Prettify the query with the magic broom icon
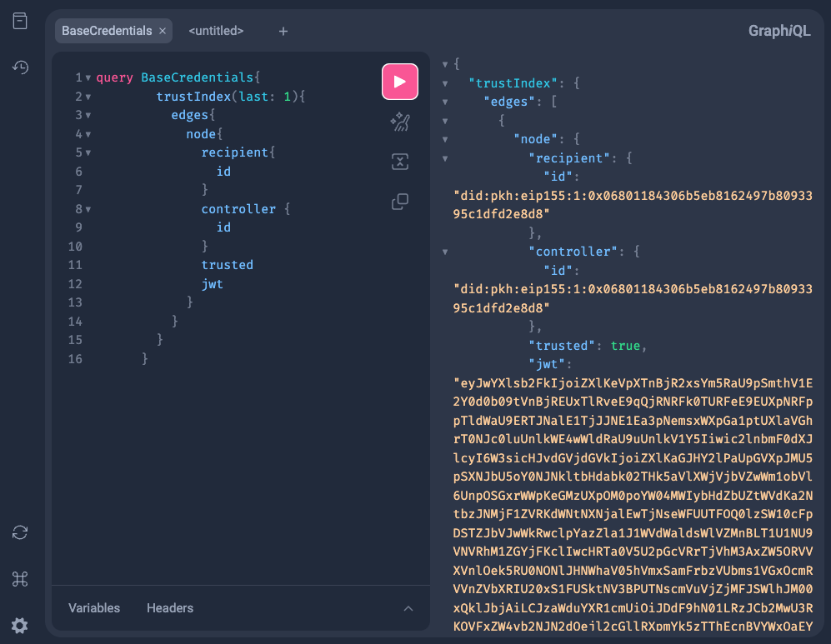Screen dimensions: 831x644 (x=399, y=122)
